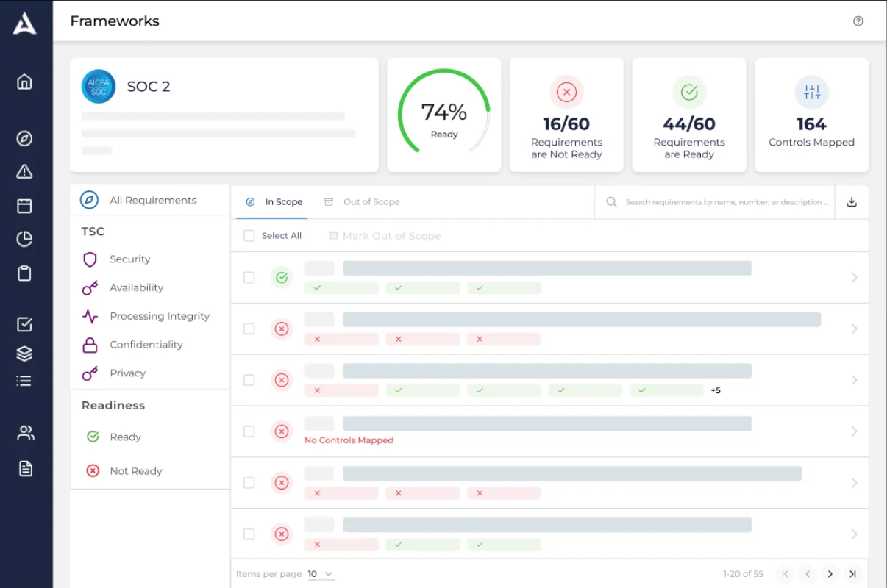Viewport: 887px width, 588px height.
Task: Open the home icon in sidebar
Action: pyautogui.click(x=24, y=82)
